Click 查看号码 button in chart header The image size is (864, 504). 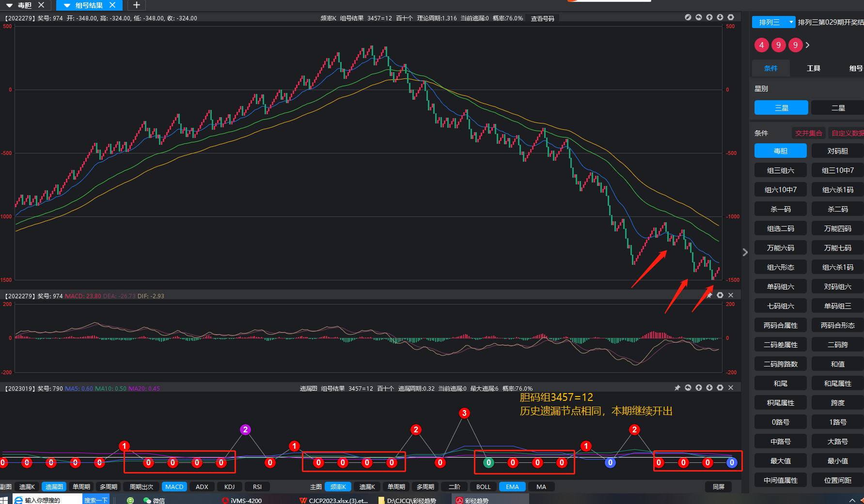point(543,18)
